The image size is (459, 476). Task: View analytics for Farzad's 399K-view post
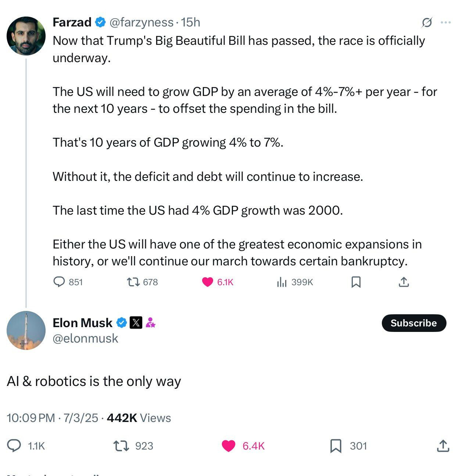tap(282, 282)
